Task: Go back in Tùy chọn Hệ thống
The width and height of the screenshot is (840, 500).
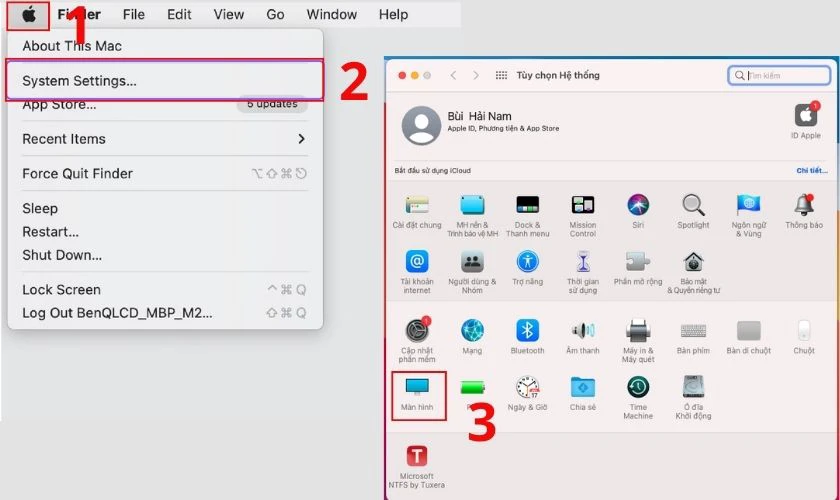Action: coord(453,75)
